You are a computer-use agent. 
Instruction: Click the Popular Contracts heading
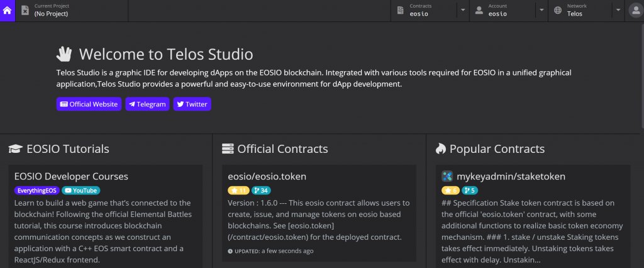(497, 149)
